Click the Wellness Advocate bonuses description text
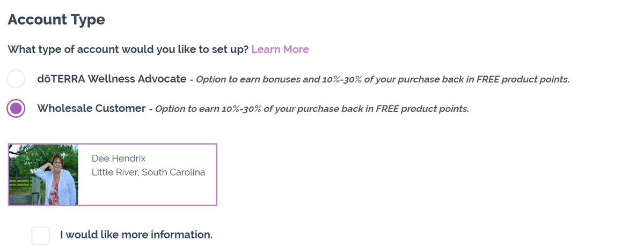The image size is (644, 248). click(x=382, y=79)
